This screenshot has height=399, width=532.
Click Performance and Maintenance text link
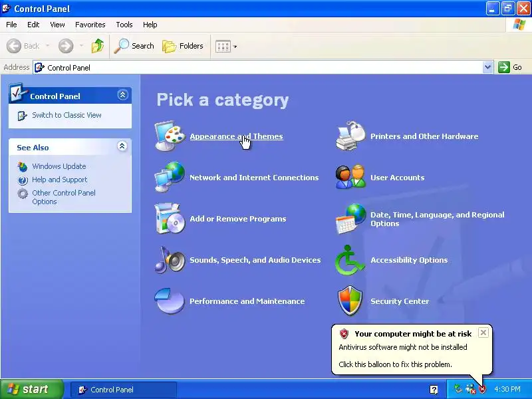247,301
